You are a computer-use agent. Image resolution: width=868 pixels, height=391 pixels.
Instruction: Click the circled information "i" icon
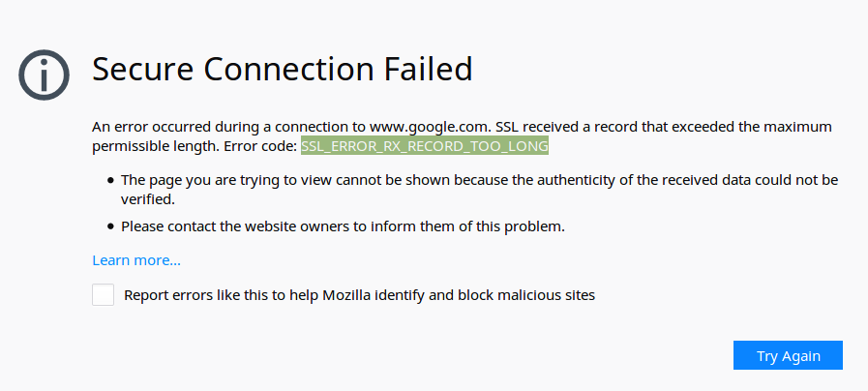[x=44, y=75]
